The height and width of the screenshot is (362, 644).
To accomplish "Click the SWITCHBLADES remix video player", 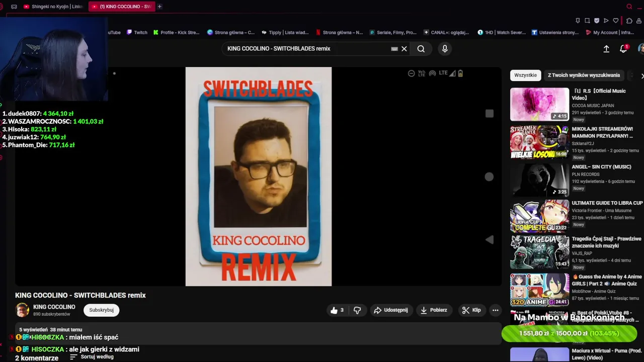I will coord(259,176).
